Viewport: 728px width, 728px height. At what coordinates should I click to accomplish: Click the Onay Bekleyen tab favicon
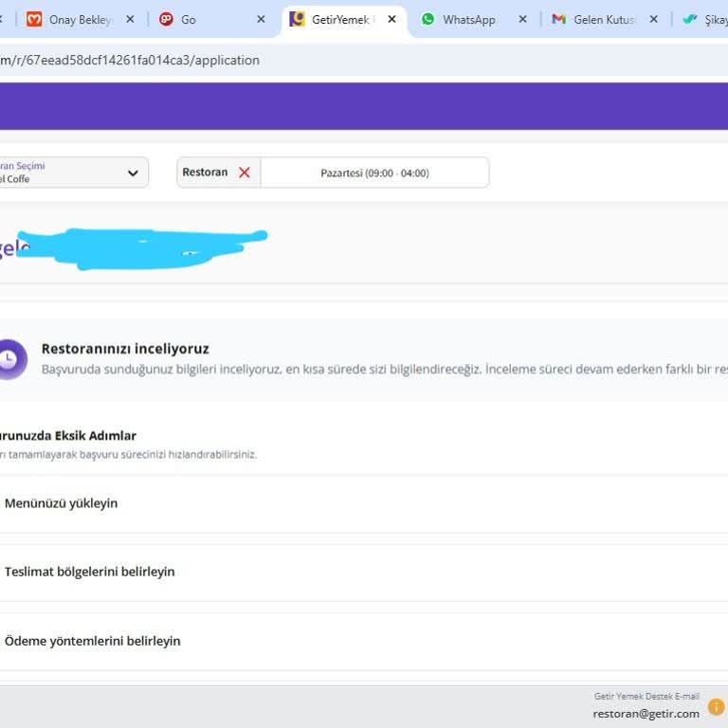click(x=34, y=19)
